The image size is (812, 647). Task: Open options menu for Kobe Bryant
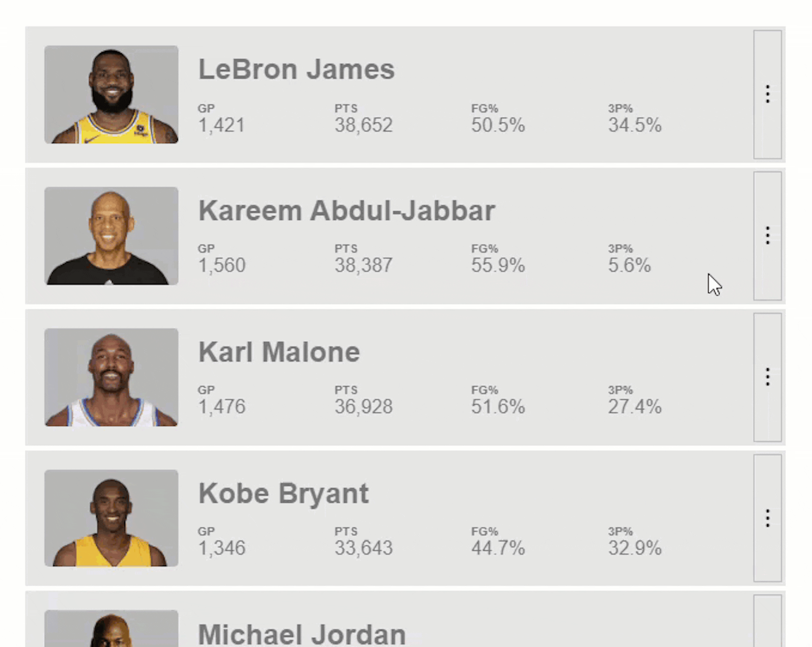click(766, 518)
